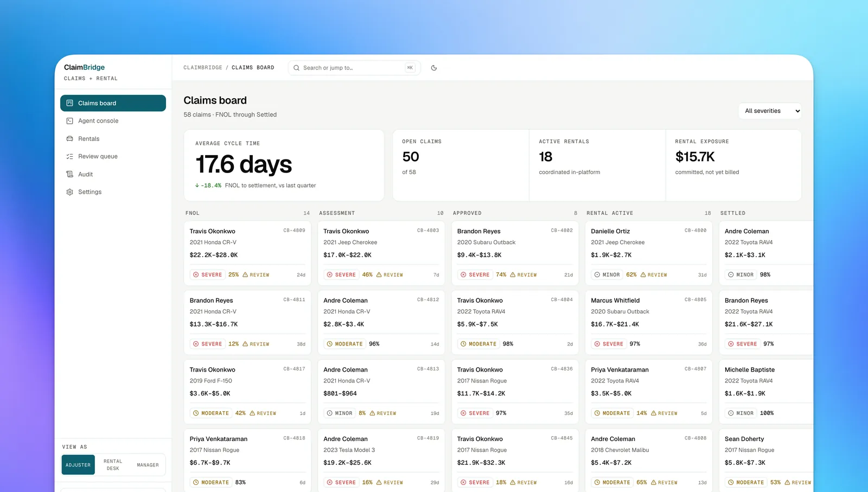Click review warning icon on CB-4817
The width and height of the screenshot is (868, 492).
tap(252, 413)
